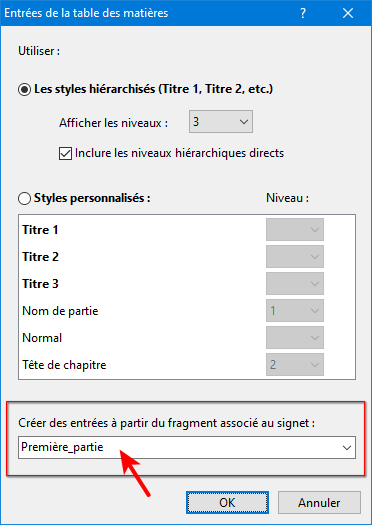The image size is (372, 525).
Task: Open level dropdown for Titre 1
Action: click(295, 230)
